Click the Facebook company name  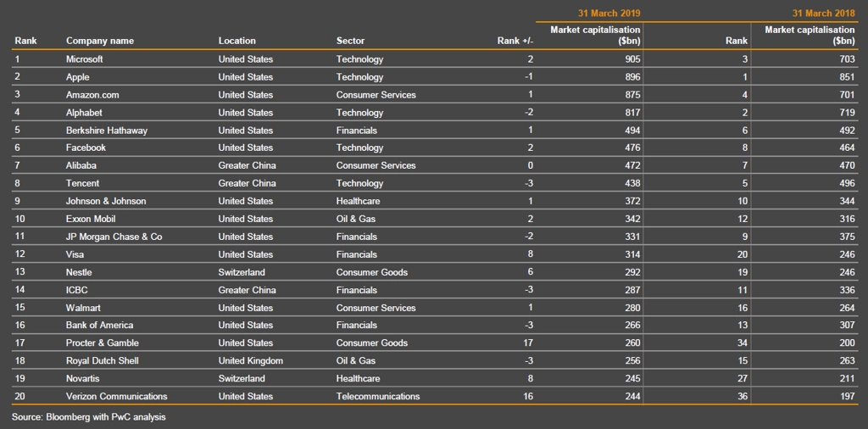tap(86, 148)
